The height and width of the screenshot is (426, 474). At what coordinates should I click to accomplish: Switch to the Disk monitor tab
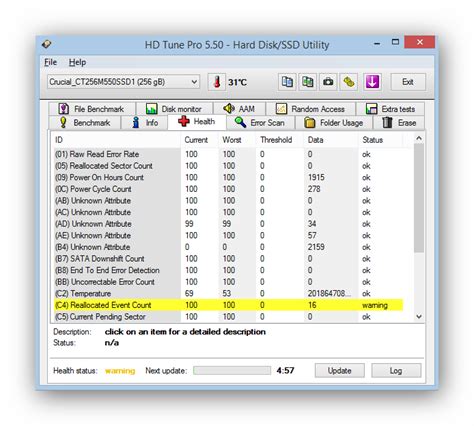tap(174, 109)
